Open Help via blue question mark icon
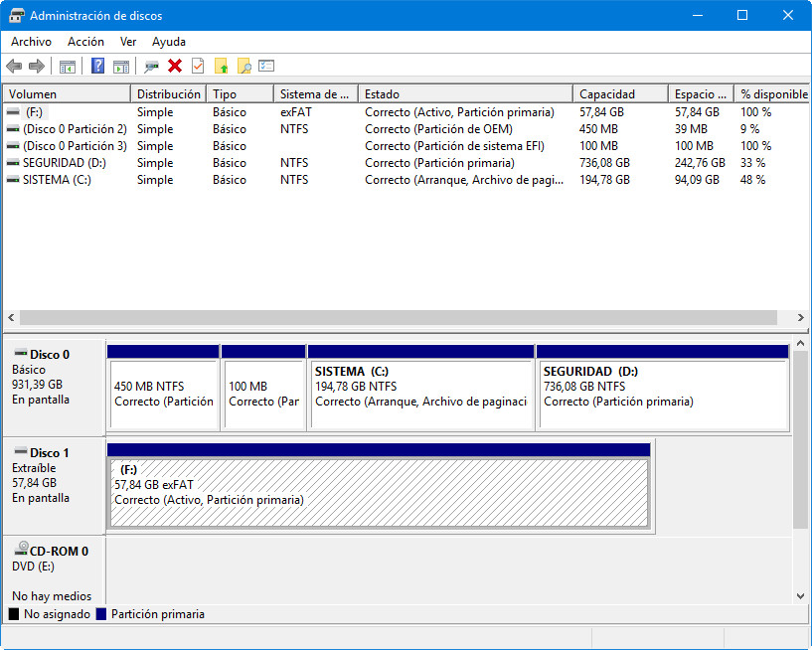The height and width of the screenshot is (650, 812). (x=98, y=67)
